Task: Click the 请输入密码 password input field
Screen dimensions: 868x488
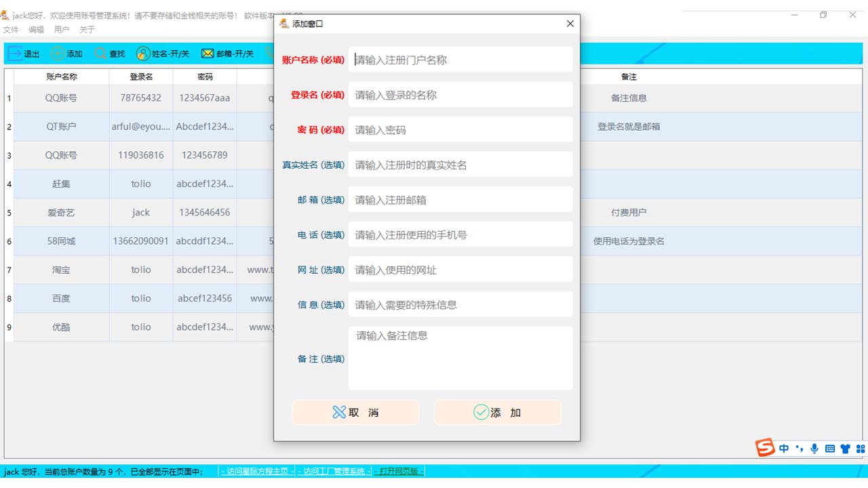Action: pos(460,129)
